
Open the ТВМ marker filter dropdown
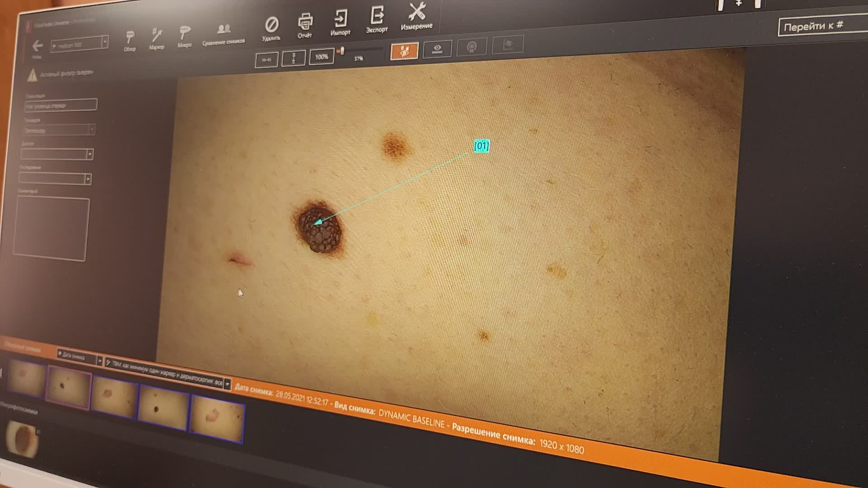[168, 373]
